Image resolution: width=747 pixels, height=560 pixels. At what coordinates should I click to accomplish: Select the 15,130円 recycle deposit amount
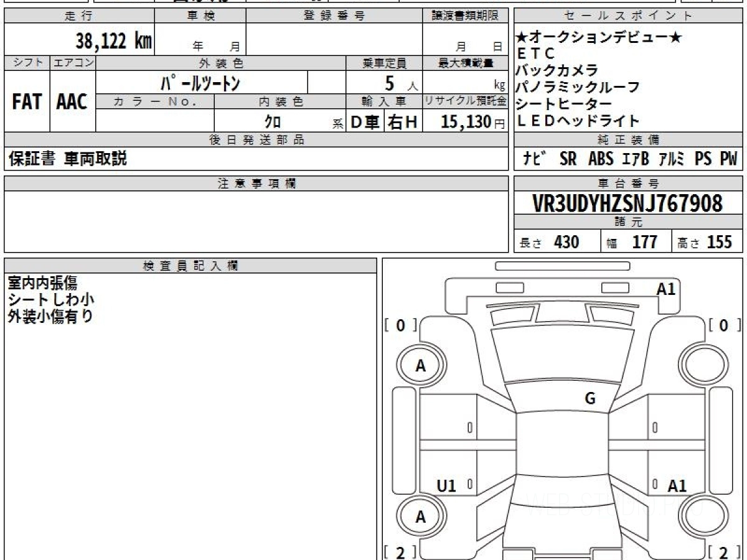point(472,122)
